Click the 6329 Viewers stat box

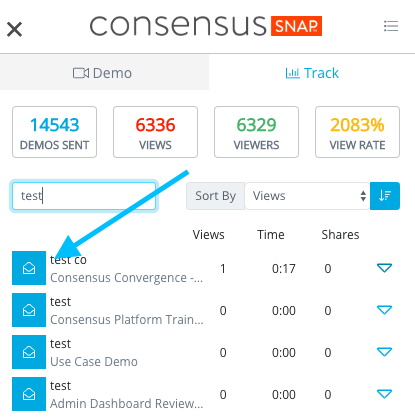coord(256,132)
